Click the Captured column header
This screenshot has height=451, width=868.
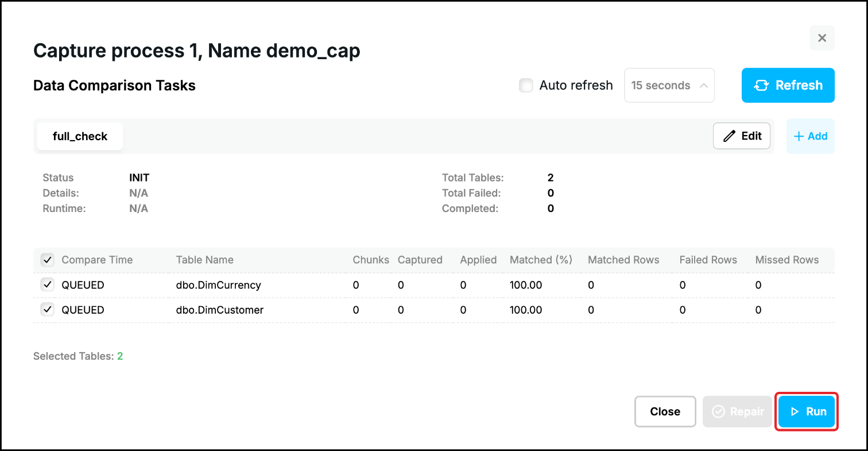coord(420,260)
